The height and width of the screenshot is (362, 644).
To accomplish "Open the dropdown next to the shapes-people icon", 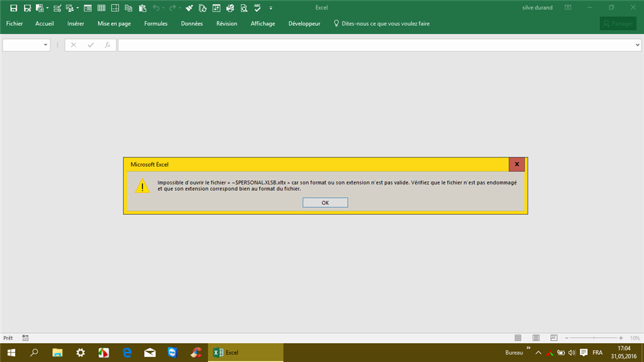I will tap(77, 8).
